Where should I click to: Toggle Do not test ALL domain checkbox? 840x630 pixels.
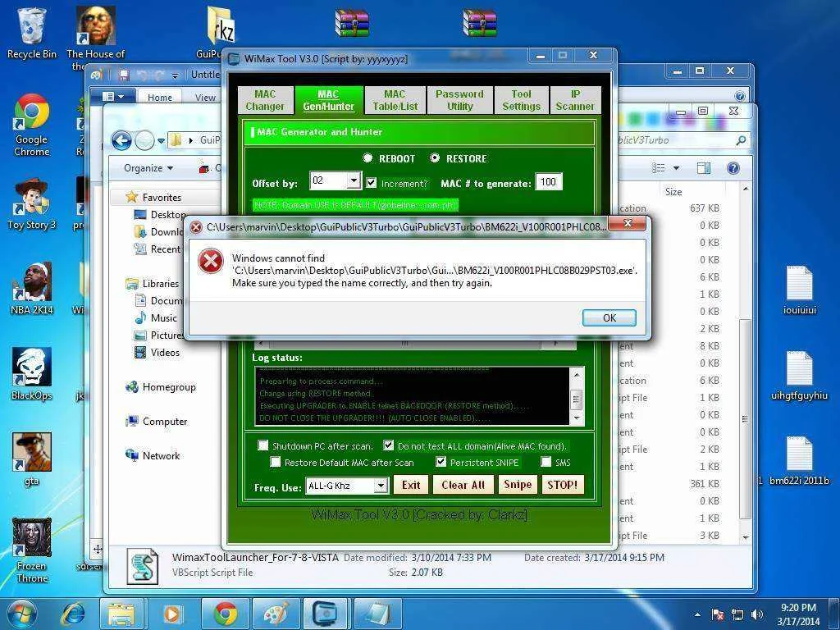pyautogui.click(x=388, y=445)
